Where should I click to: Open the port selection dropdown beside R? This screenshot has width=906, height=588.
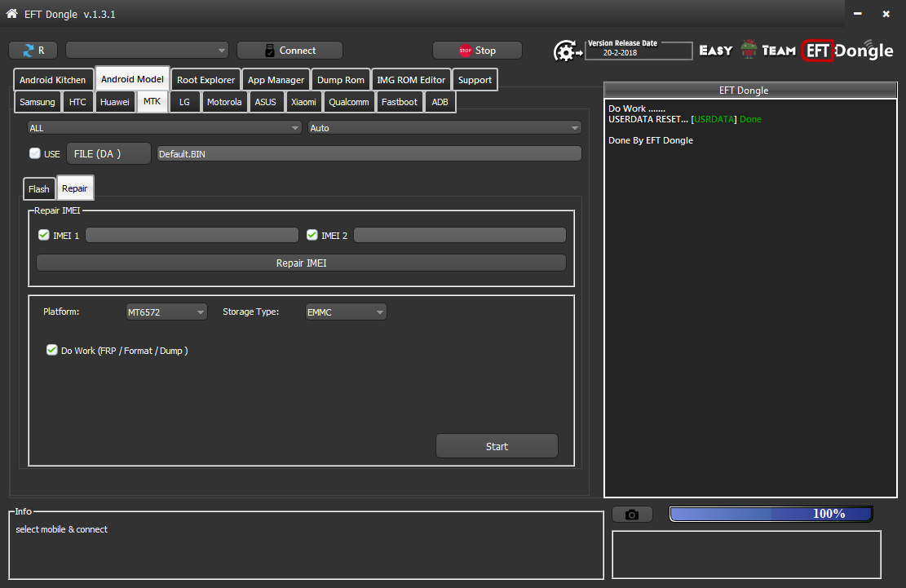[148, 51]
